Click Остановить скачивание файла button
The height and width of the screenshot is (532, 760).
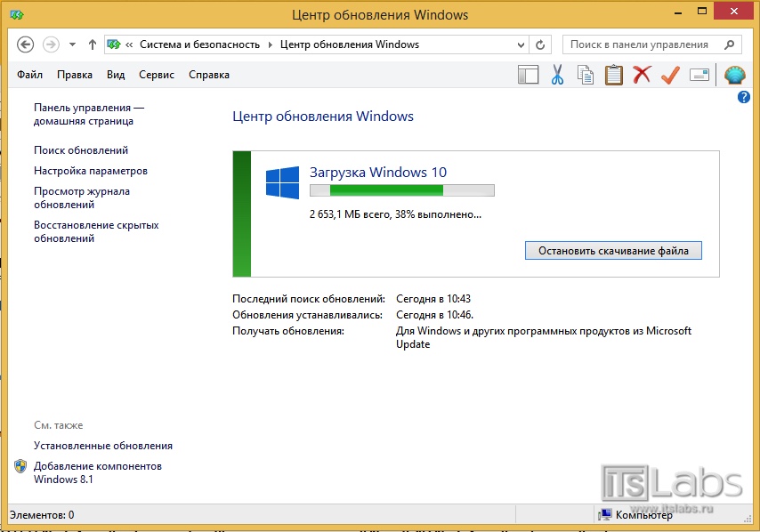613,251
